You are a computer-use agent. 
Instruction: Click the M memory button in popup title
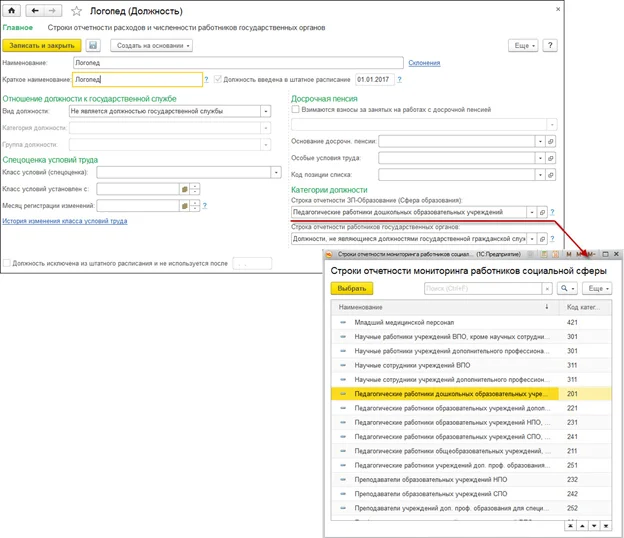(x=569, y=254)
